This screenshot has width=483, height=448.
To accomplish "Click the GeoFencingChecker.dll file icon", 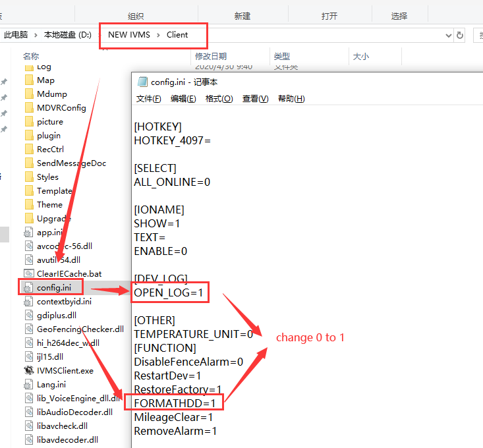I will pos(29,329).
